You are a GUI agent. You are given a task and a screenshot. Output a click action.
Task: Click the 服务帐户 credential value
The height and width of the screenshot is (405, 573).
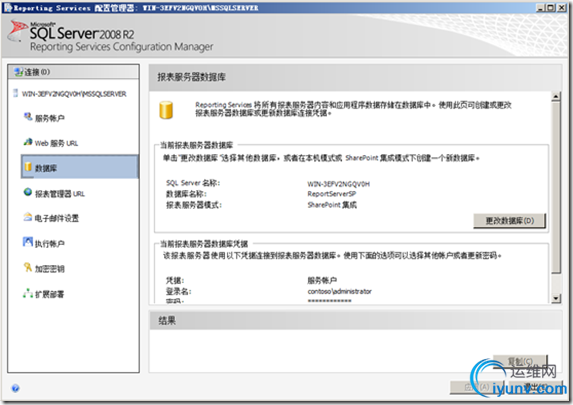click(322, 280)
